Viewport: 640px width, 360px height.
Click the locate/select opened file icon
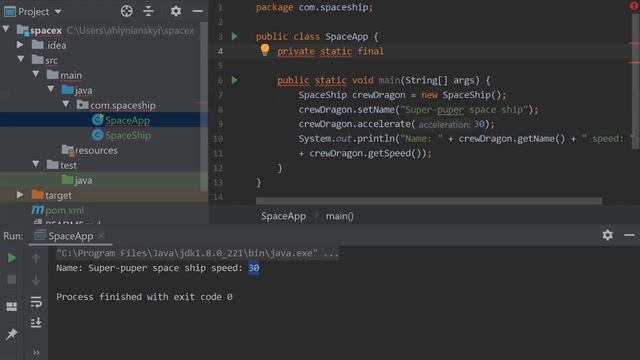click(x=127, y=11)
